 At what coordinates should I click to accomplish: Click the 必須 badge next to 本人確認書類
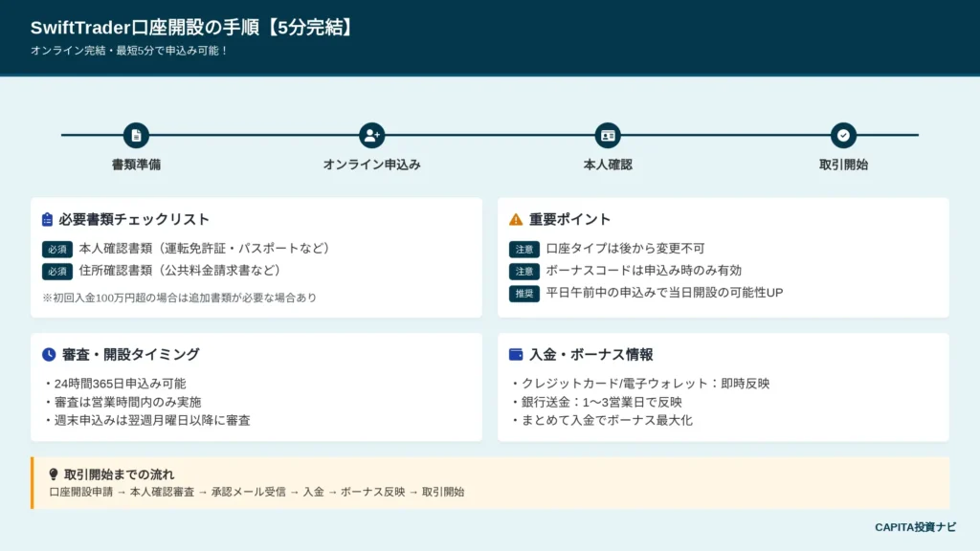pyautogui.click(x=56, y=250)
